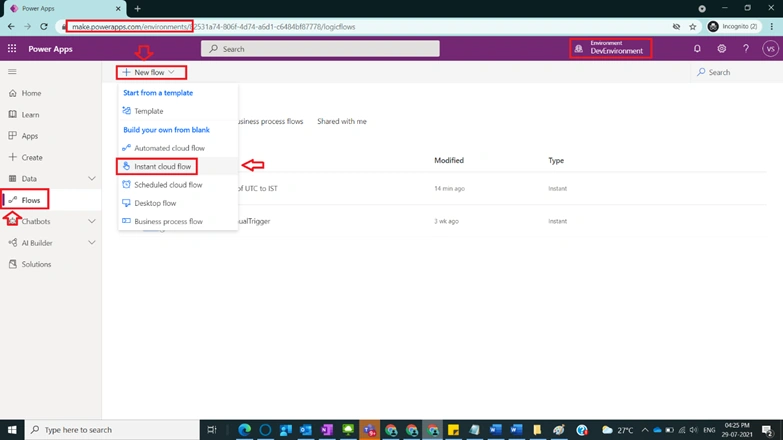Open Apps in the sidebar
This screenshot has height=440, width=783.
[x=29, y=136]
